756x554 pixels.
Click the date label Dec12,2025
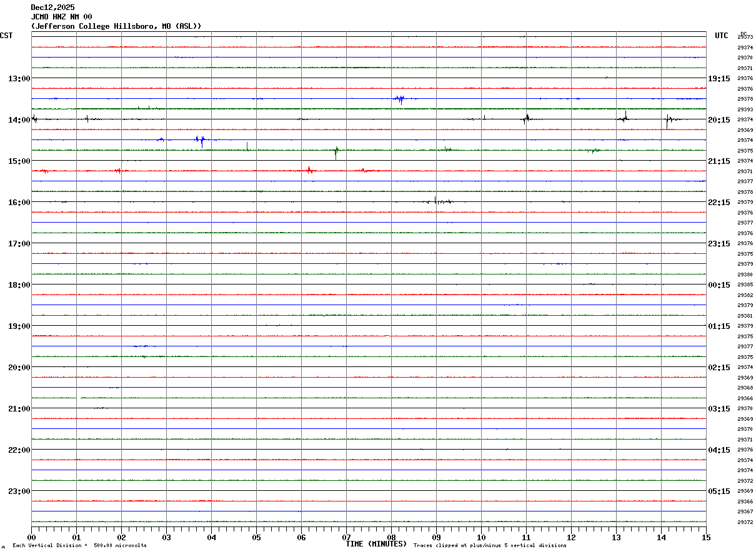[52, 8]
